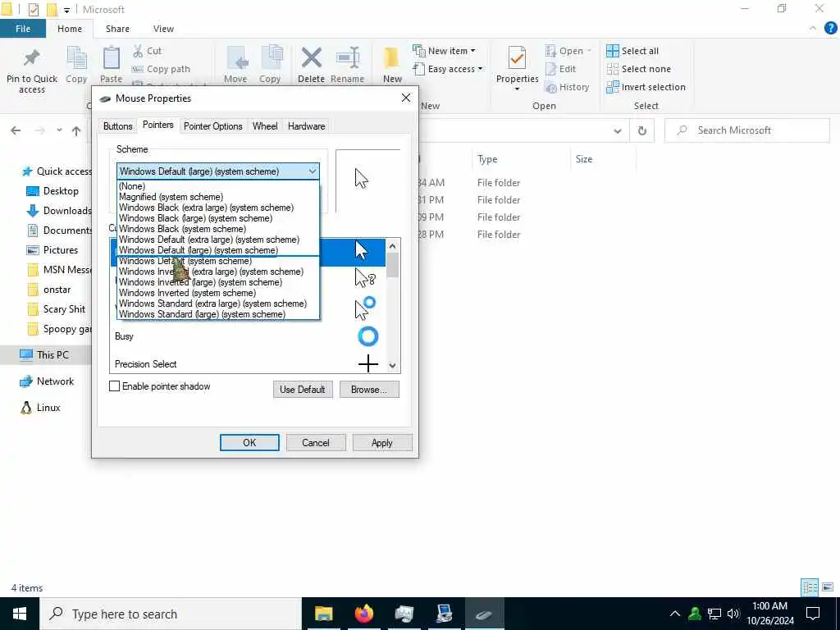Viewport: 840px width, 630px height.
Task: Go back with Explorer back arrow
Action: tap(16, 130)
